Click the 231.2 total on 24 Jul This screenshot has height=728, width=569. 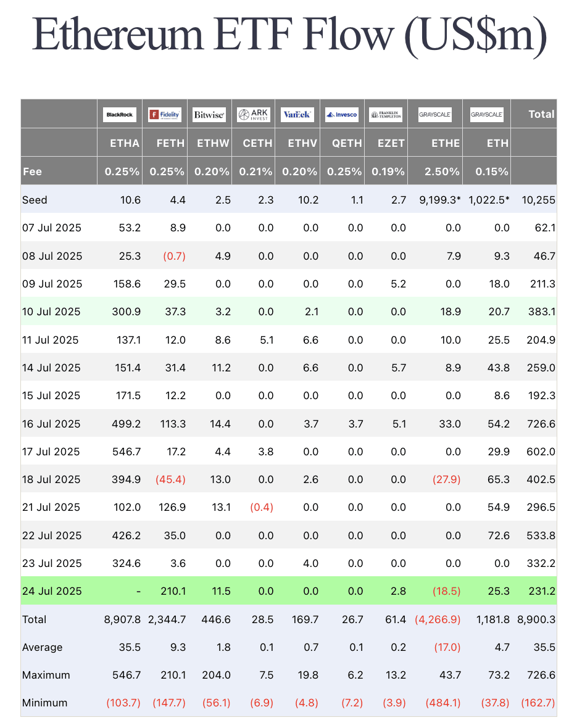pyautogui.click(x=542, y=592)
